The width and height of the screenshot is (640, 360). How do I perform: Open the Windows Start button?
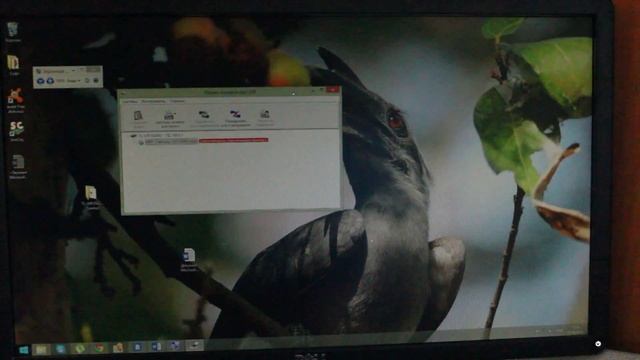click(24, 350)
